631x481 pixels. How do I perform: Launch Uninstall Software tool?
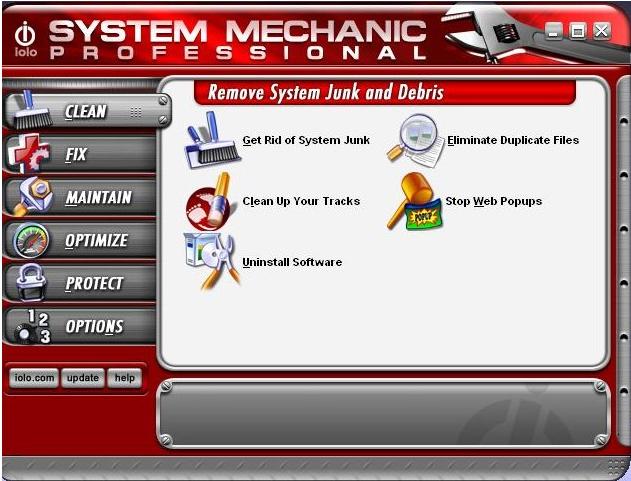(292, 262)
